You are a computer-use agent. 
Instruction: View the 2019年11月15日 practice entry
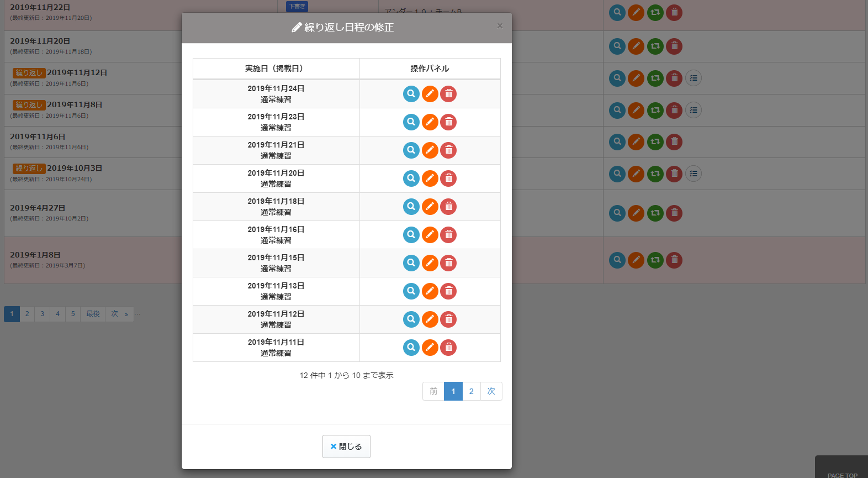(x=411, y=263)
